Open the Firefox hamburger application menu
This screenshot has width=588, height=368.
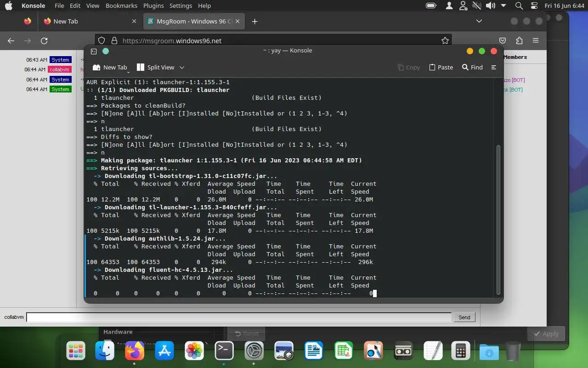point(536,40)
